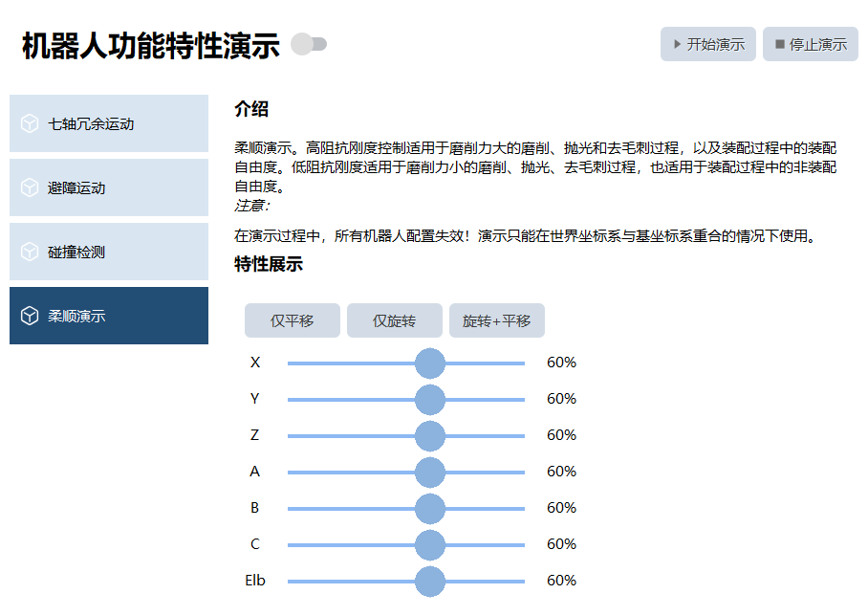Click the cube icon next to 柔顺演示
The height and width of the screenshot is (616, 868).
[30, 316]
